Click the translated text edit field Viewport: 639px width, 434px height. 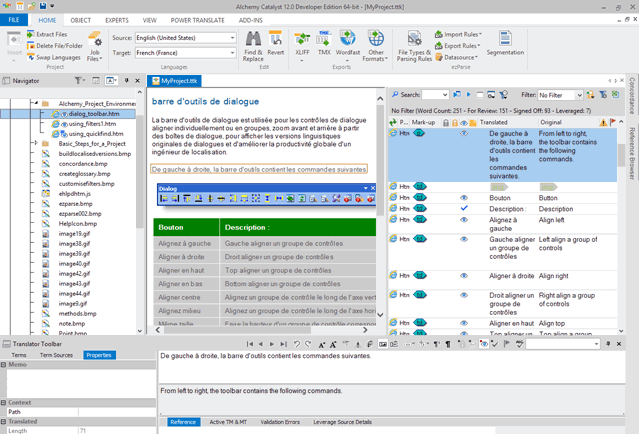point(392,367)
